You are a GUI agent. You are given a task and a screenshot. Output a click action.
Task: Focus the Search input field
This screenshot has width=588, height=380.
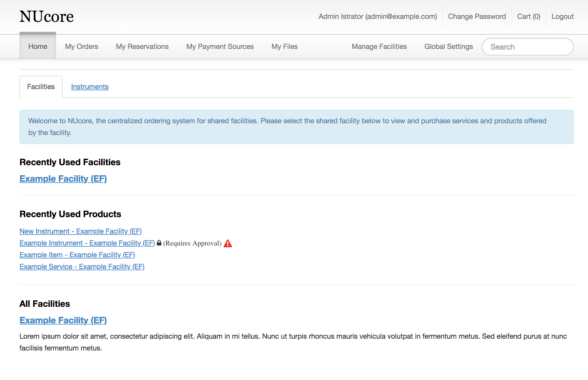tap(528, 47)
